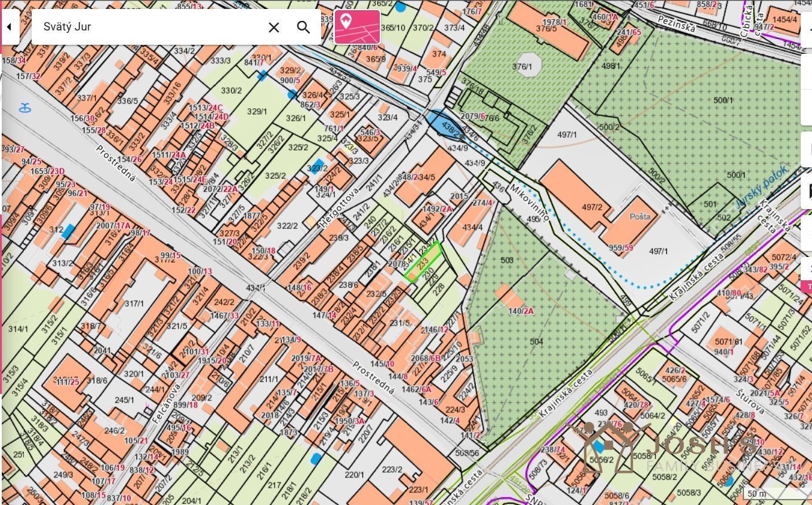Image resolution: width=812 pixels, height=505 pixels.
Task: Open the pink property map button
Action: 357,27
